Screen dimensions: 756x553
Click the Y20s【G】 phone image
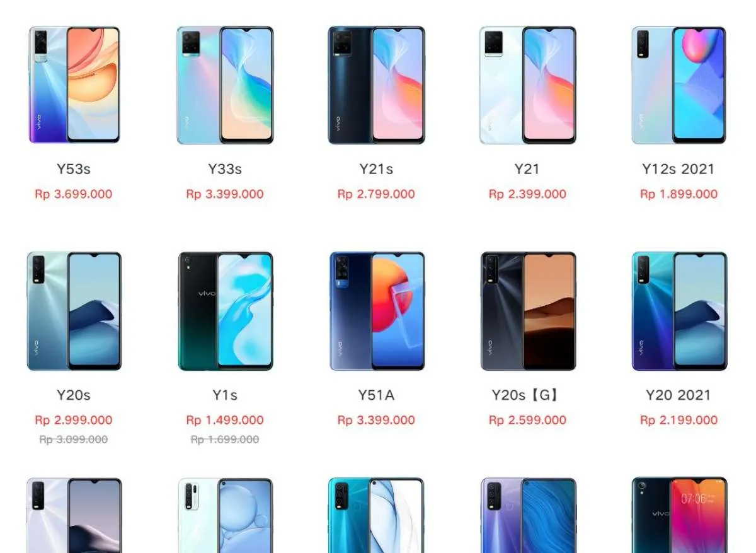(x=527, y=311)
